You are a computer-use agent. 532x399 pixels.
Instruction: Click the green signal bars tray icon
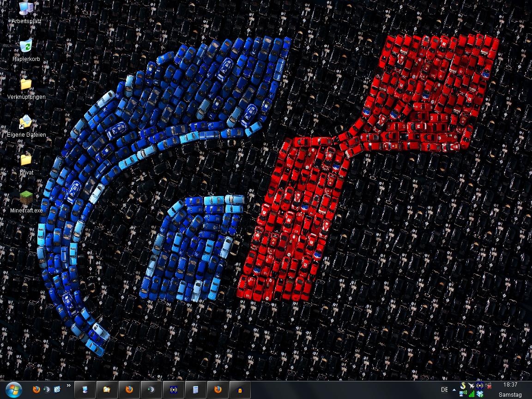pyautogui.click(x=472, y=394)
